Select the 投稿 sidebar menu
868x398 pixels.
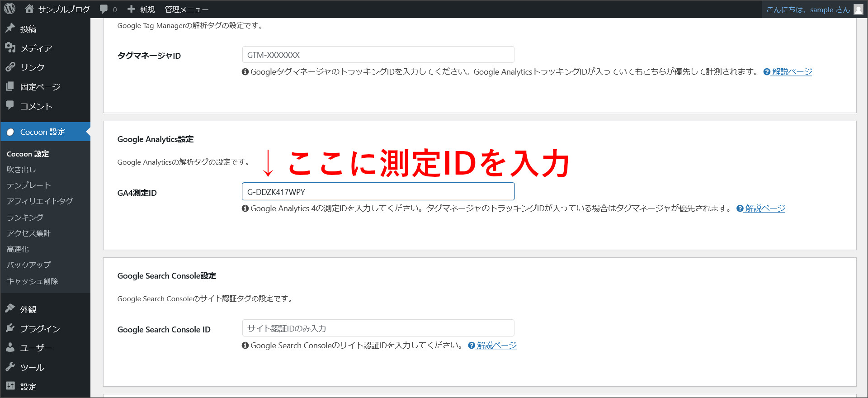pos(45,29)
